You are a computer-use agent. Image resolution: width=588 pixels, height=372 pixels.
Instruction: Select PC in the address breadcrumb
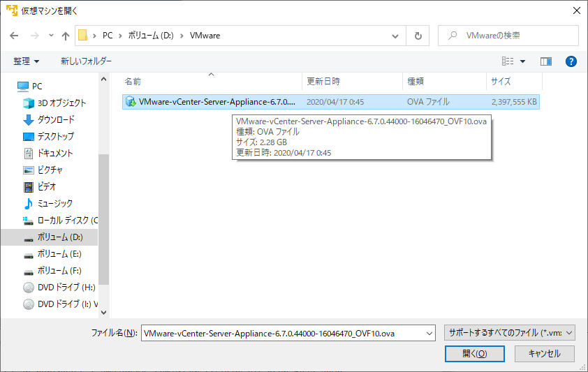[108, 35]
